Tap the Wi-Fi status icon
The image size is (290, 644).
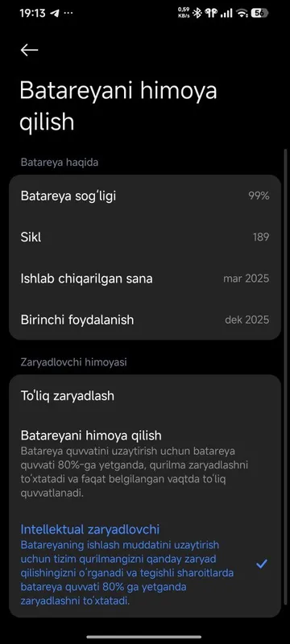242,14
